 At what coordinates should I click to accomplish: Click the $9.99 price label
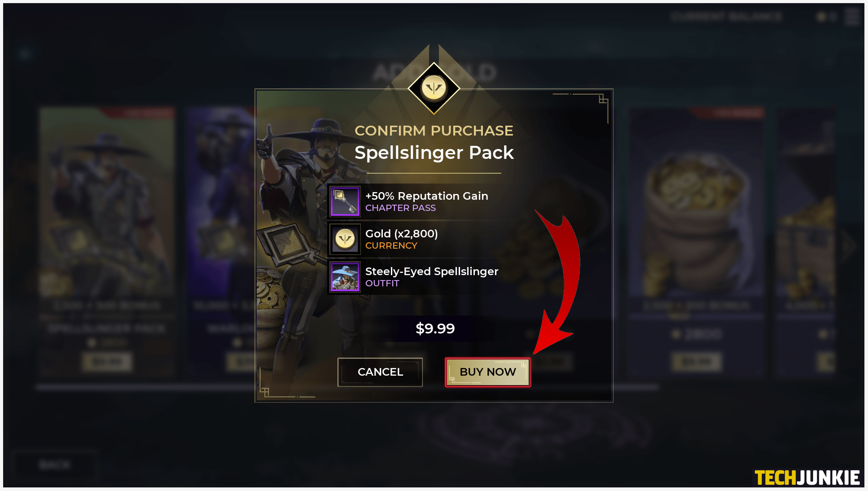pos(435,329)
